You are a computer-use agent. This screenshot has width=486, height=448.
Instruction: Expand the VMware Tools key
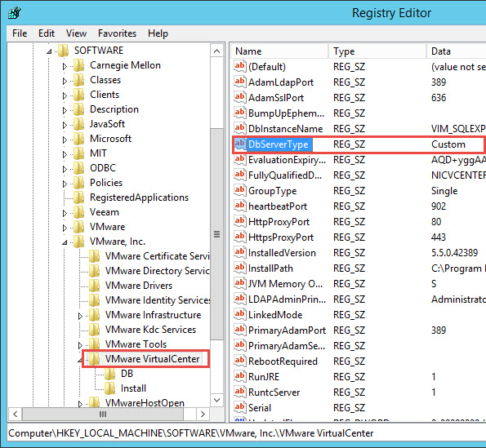(80, 345)
